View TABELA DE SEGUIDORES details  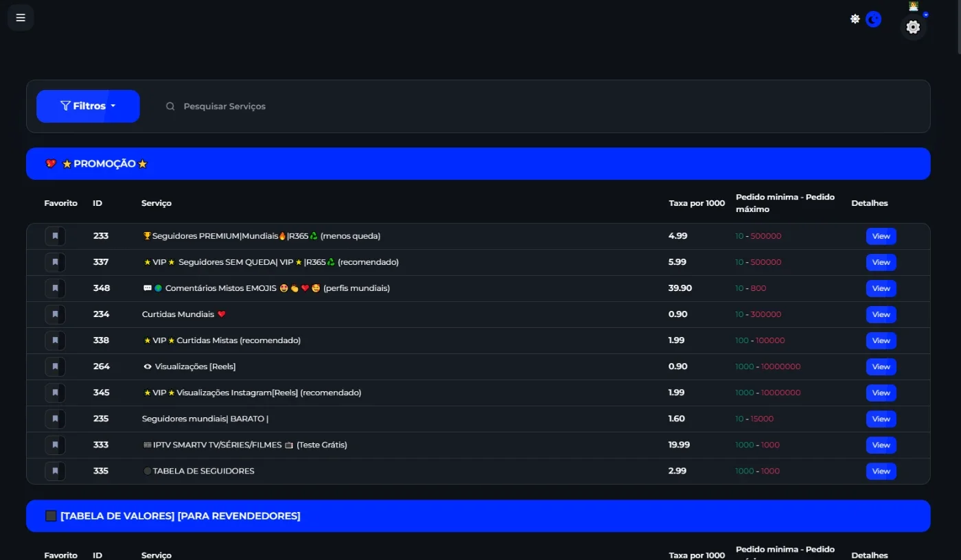click(x=881, y=471)
